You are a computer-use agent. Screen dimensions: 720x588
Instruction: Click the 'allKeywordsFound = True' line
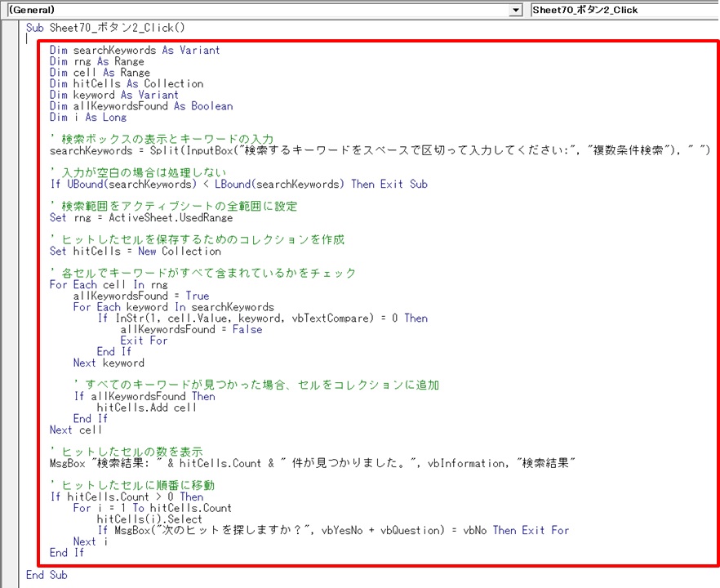(141, 296)
